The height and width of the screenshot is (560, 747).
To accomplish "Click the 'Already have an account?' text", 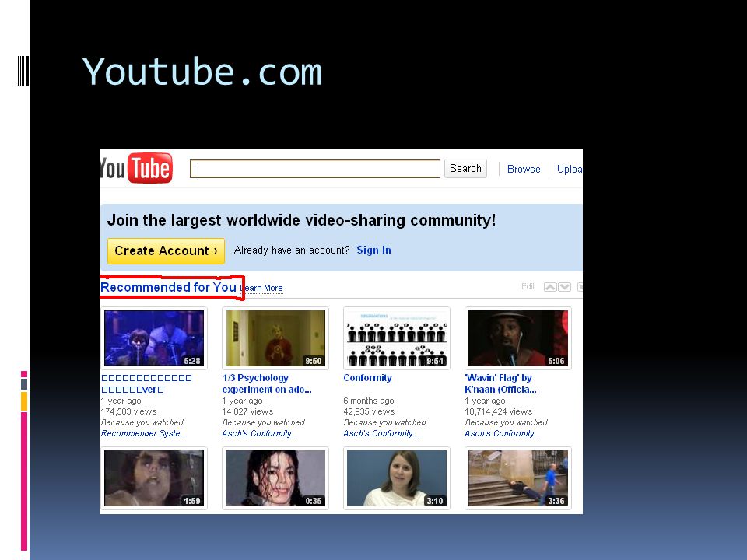I will click(x=292, y=250).
